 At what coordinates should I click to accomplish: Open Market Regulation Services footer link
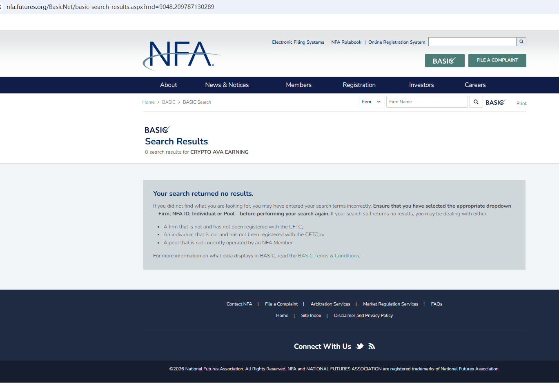tap(391, 304)
